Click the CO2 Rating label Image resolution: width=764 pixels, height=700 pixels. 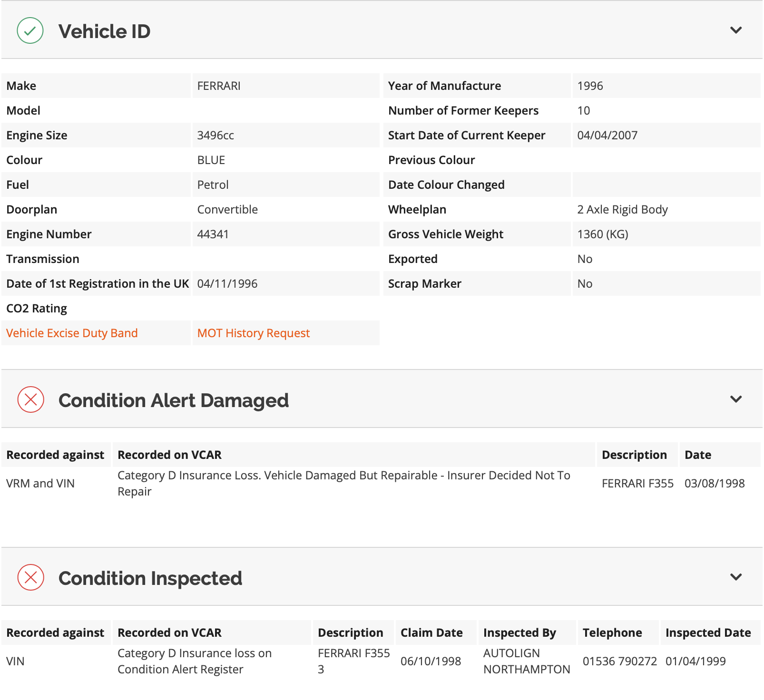tap(37, 309)
